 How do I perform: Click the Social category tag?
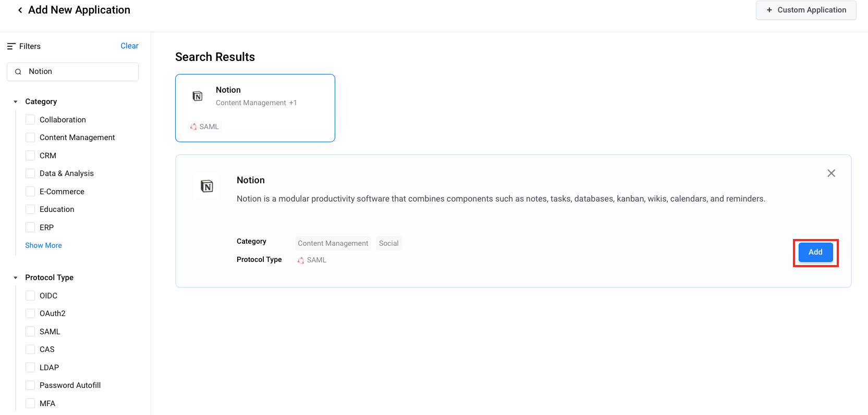click(388, 243)
